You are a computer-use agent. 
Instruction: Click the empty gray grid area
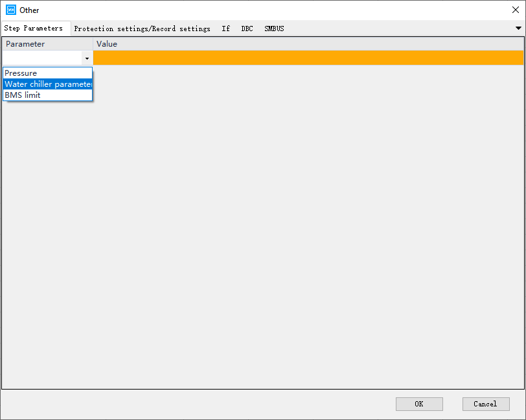tap(292, 227)
